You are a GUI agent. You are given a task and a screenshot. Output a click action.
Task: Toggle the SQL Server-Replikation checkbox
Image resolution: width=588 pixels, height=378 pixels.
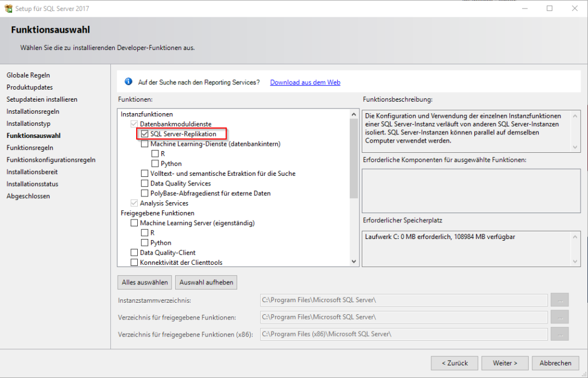pos(145,134)
